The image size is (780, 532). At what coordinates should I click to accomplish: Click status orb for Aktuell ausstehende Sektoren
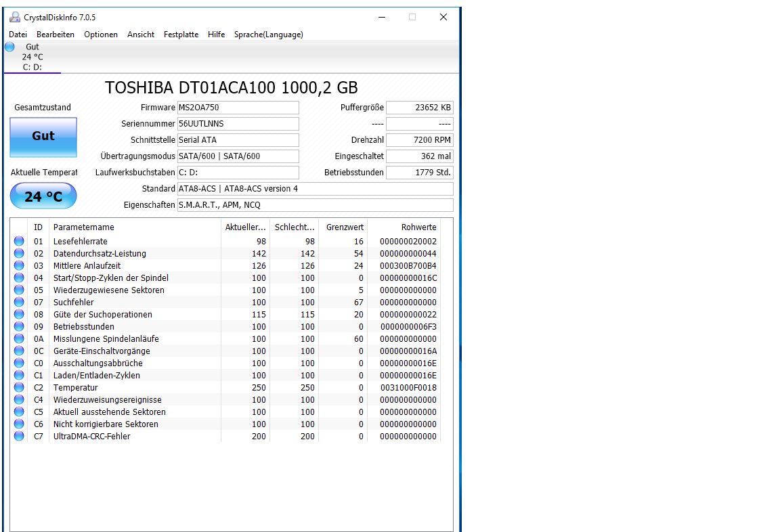[x=19, y=412]
